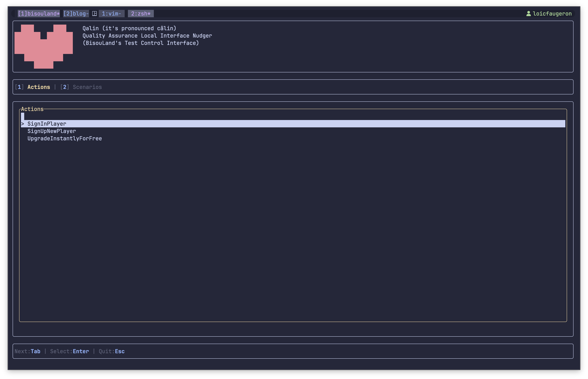This screenshot has height=379, width=588.
Task: Click the [1] shortcut number label
Action: 19,87
